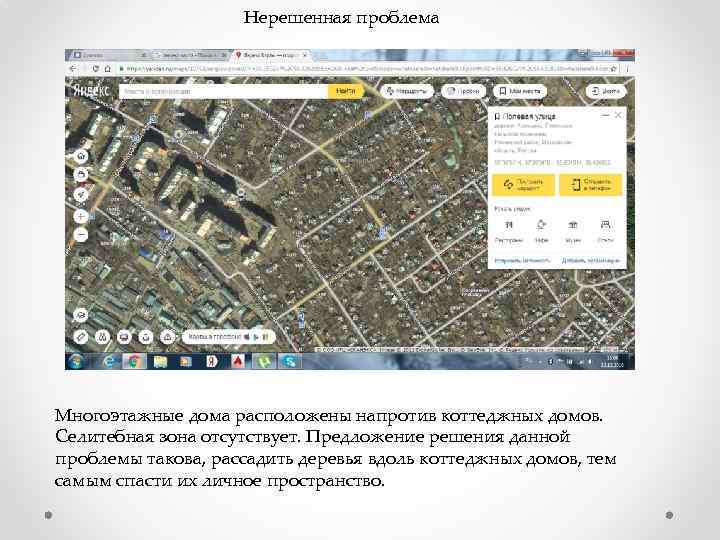Open Internet Explorer from the taskbar
Screen dimensions: 720x540
110,361
